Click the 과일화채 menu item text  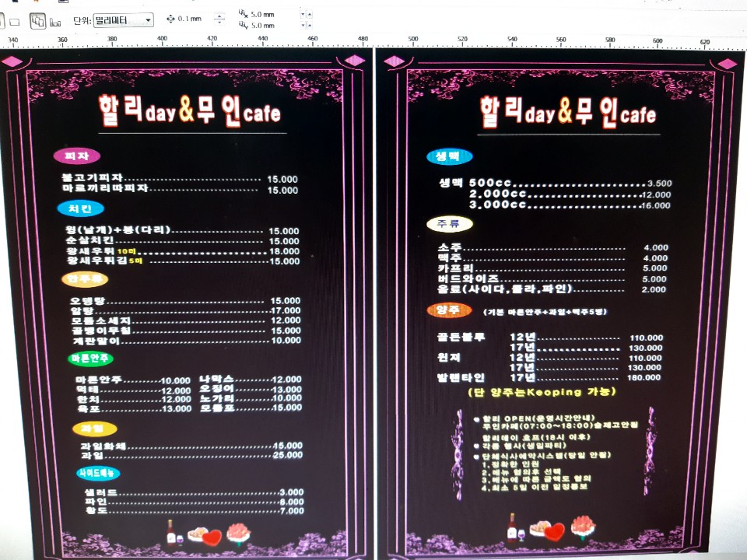click(103, 446)
